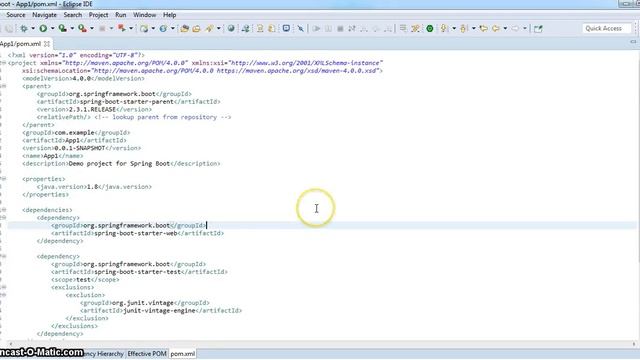Screen dimensions: 640x360
Task: Click the gray Stop square icon
Action: 102,29
